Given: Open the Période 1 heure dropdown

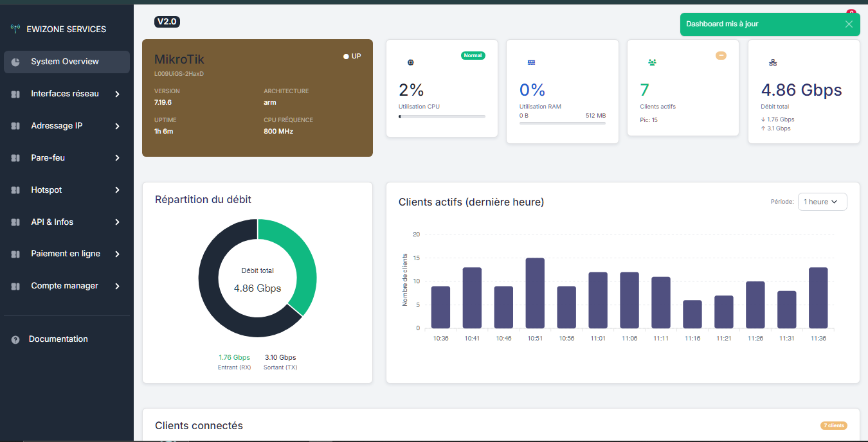Looking at the screenshot, I should click(822, 202).
